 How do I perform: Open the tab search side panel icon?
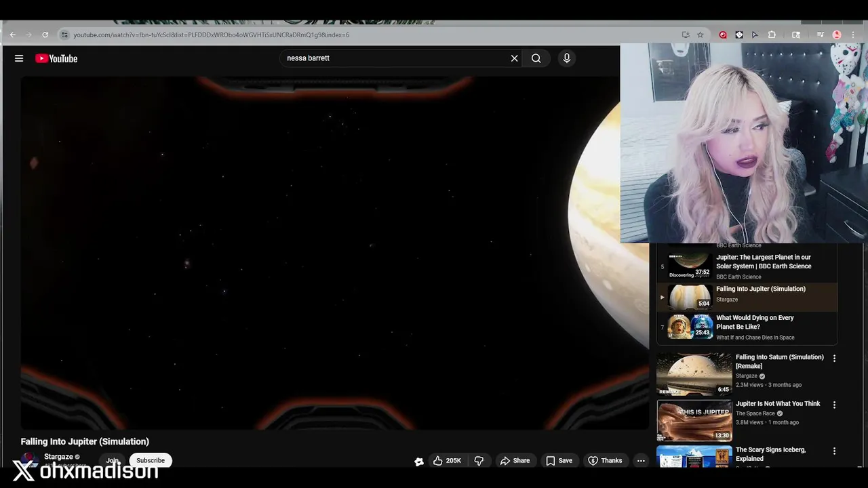tap(796, 35)
